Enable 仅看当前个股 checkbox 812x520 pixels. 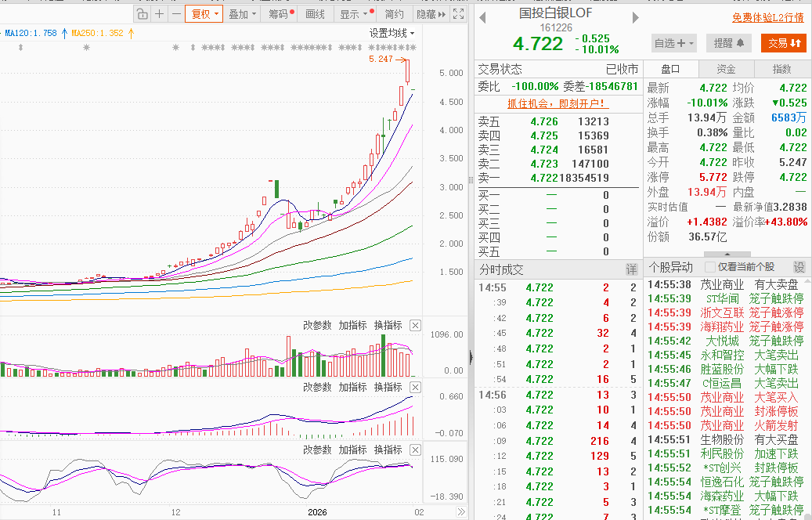(710, 267)
